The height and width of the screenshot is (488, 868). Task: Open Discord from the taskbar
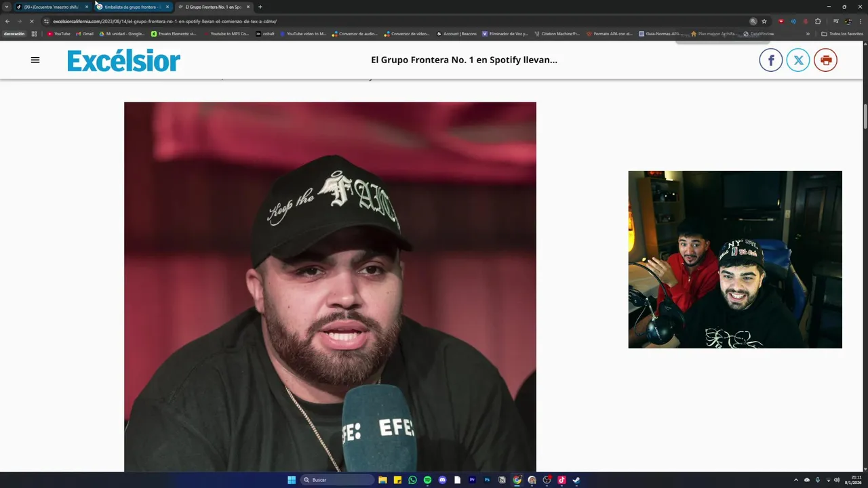442,480
